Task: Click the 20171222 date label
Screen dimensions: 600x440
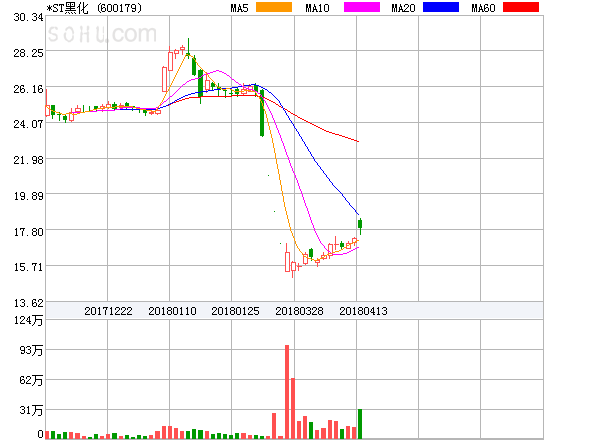Action: pyautogui.click(x=108, y=311)
